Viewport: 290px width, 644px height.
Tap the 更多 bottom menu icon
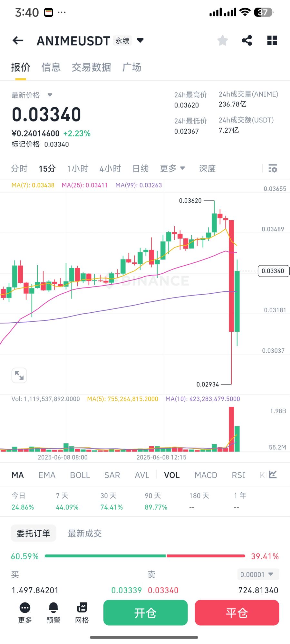25,612
